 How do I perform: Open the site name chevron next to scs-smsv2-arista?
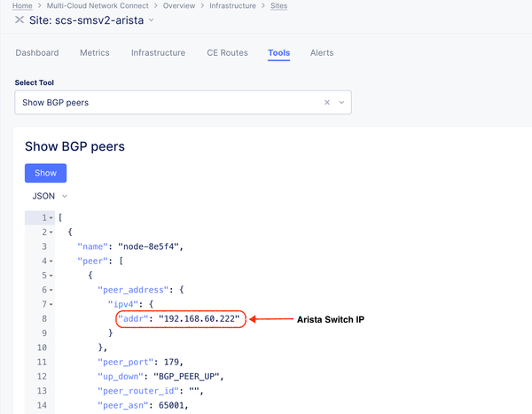coord(152,20)
